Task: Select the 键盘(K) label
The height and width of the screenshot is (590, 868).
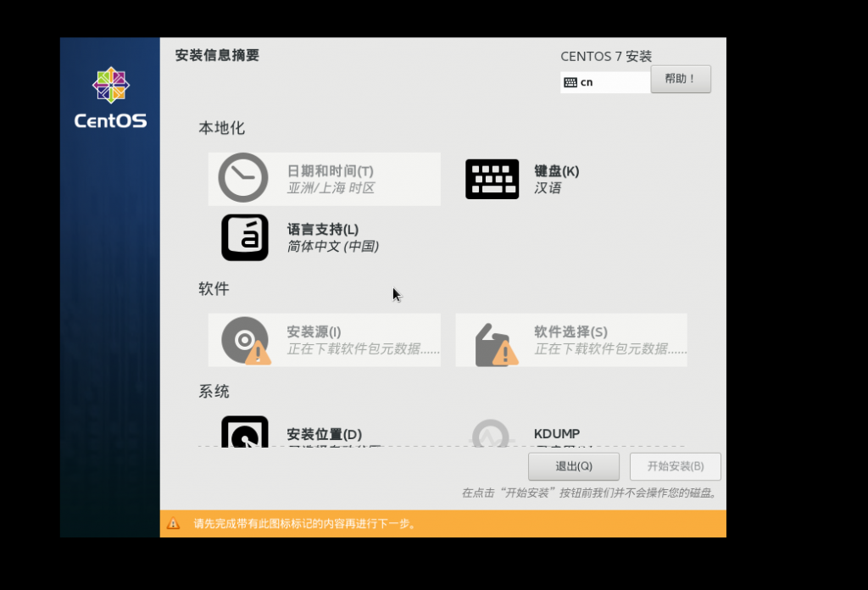Action: [556, 171]
